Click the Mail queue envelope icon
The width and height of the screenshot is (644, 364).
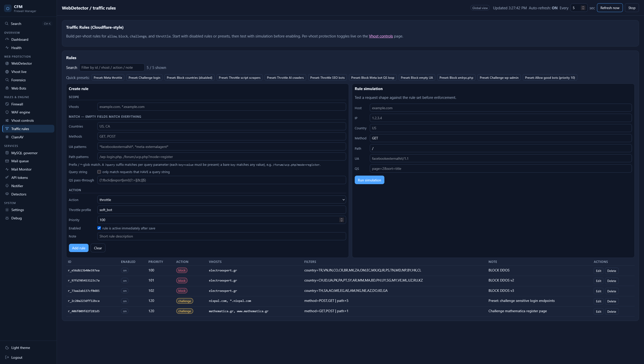coord(7,161)
